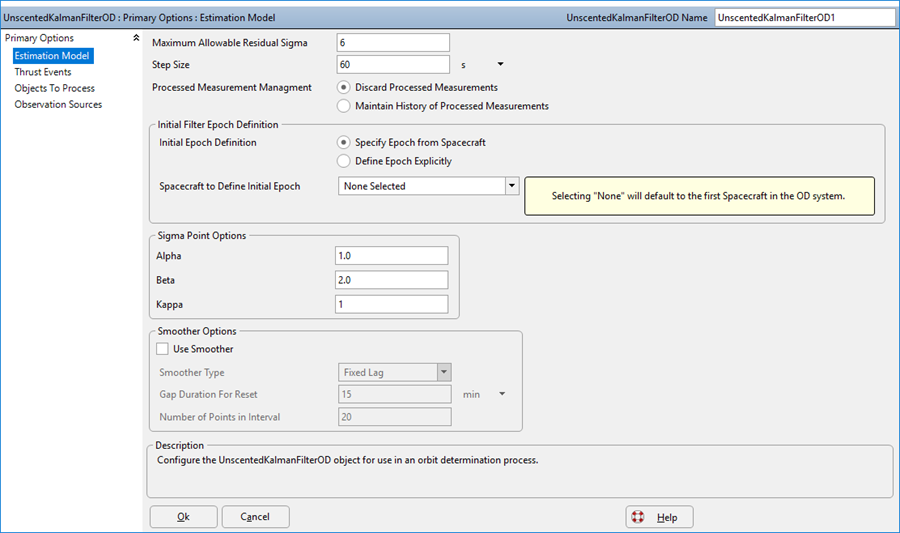
Task: Click Processed Measurement Managment label
Action: tap(232, 87)
